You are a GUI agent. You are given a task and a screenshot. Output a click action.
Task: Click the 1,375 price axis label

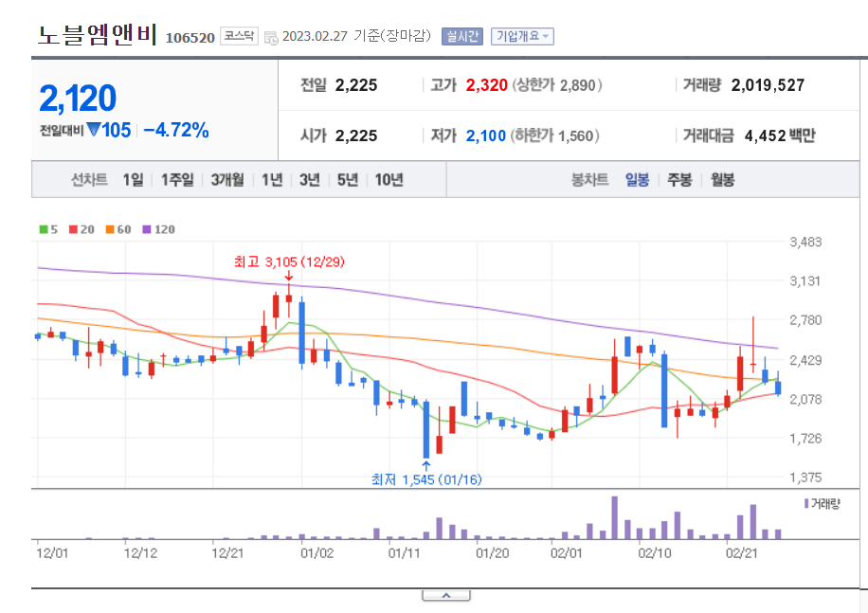coord(805,478)
